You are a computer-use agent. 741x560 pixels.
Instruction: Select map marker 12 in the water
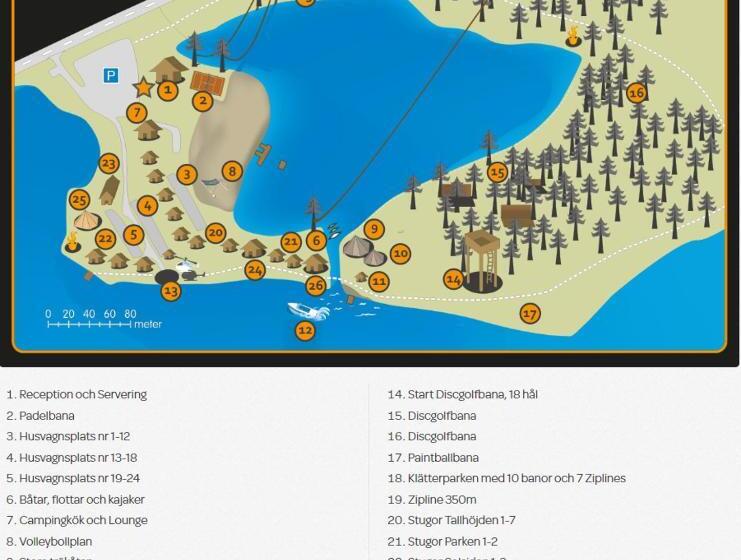(305, 330)
